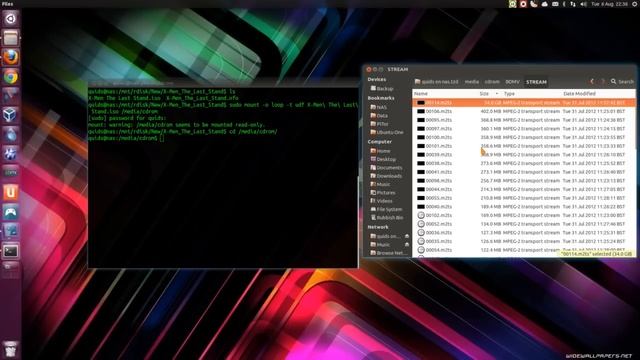Open Home folder in sidebar
The height and width of the screenshot is (360, 640).
(x=380, y=151)
